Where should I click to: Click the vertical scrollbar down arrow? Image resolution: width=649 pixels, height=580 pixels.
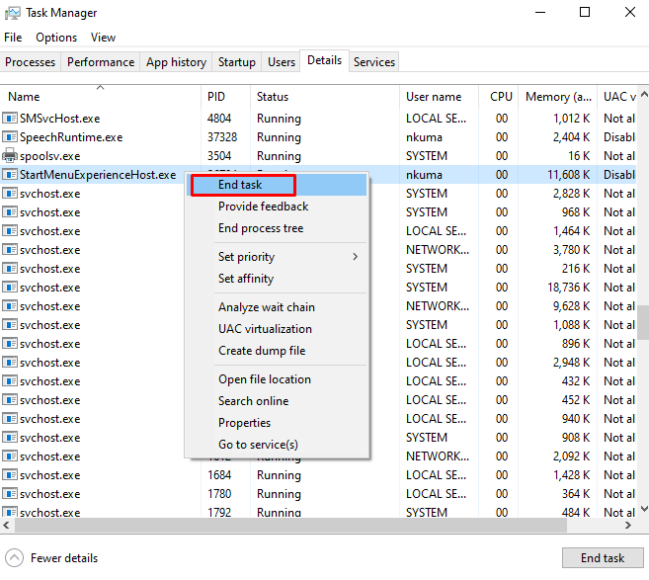pyautogui.click(x=644, y=508)
